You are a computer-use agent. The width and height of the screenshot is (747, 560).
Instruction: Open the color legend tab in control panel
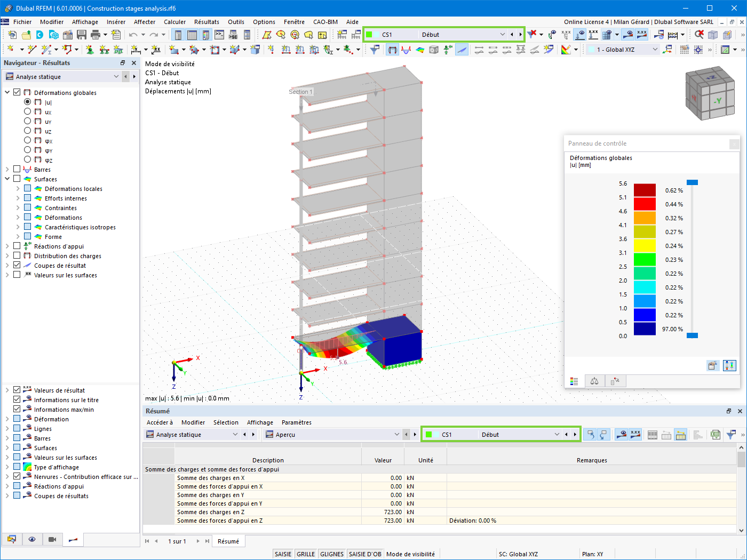pos(574,381)
